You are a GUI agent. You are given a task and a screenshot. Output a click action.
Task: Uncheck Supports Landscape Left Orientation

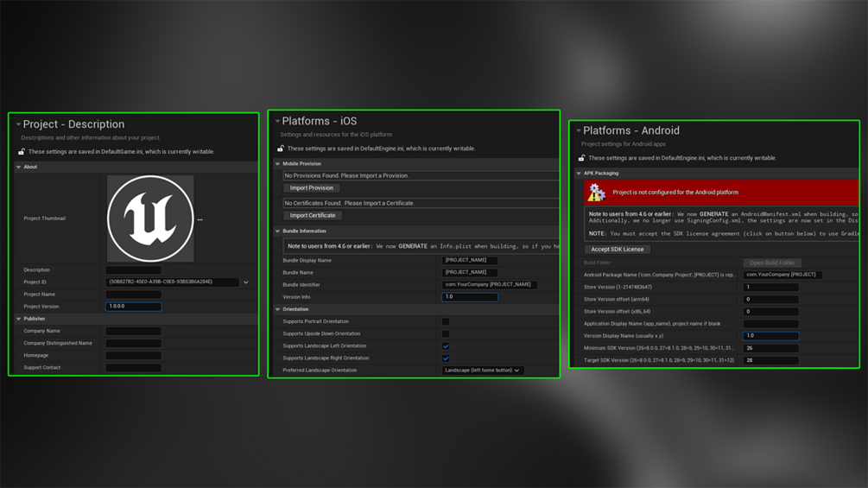click(x=446, y=346)
